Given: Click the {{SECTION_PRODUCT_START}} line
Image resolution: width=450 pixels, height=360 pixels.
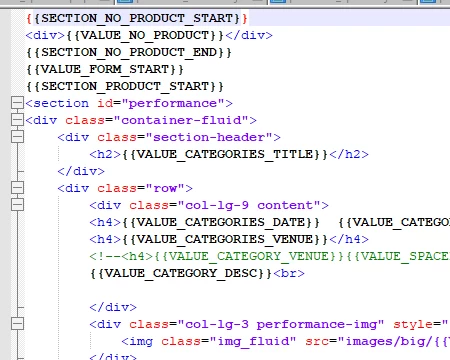Looking at the screenshot, I should click(x=125, y=86).
